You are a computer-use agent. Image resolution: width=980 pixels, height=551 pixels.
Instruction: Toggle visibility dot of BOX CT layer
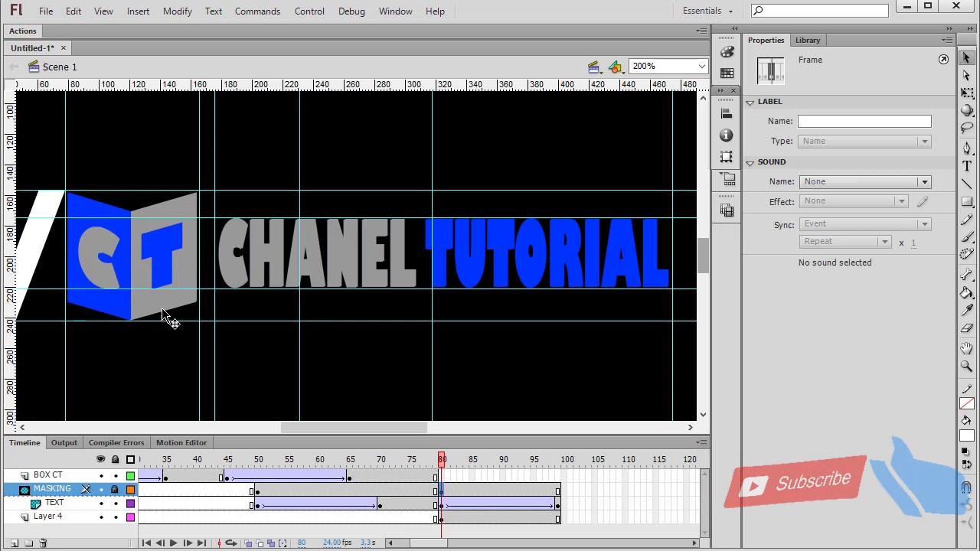click(x=101, y=476)
